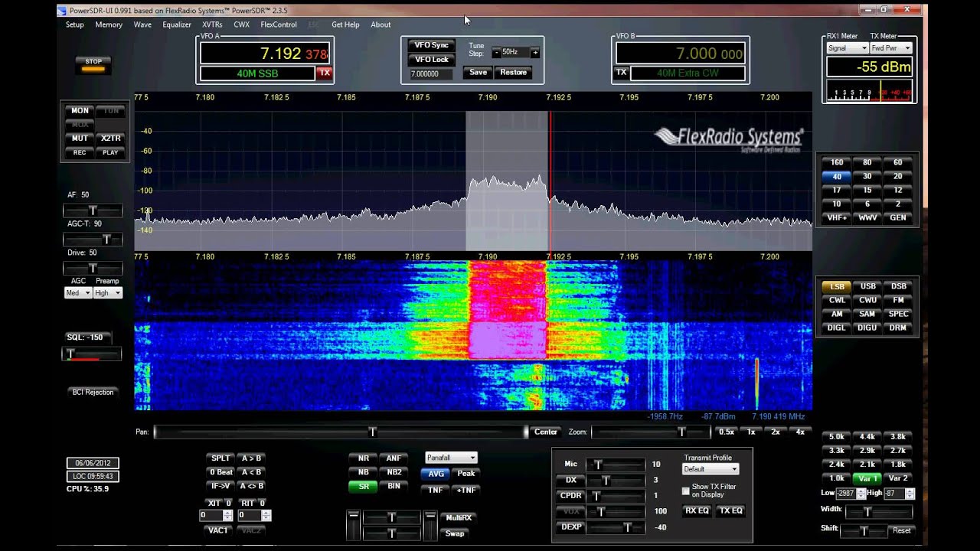Viewport: 980px width, 551px height.
Task: Toggle the NR noise reduction button
Action: click(x=363, y=458)
